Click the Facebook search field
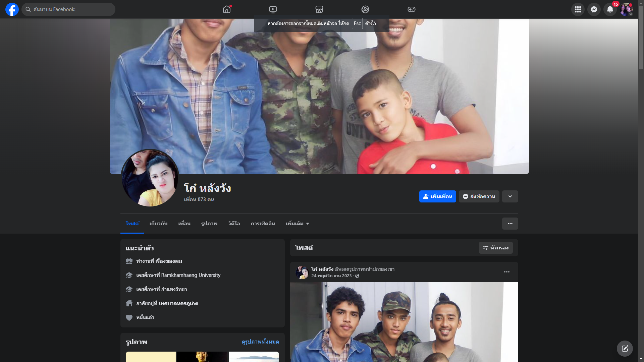This screenshot has height=362, width=644. point(69,9)
